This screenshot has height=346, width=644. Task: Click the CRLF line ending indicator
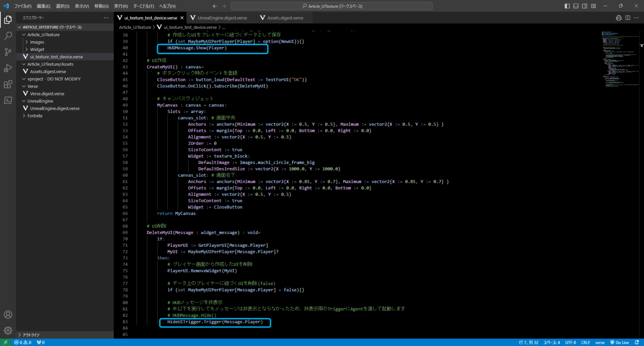point(585,342)
